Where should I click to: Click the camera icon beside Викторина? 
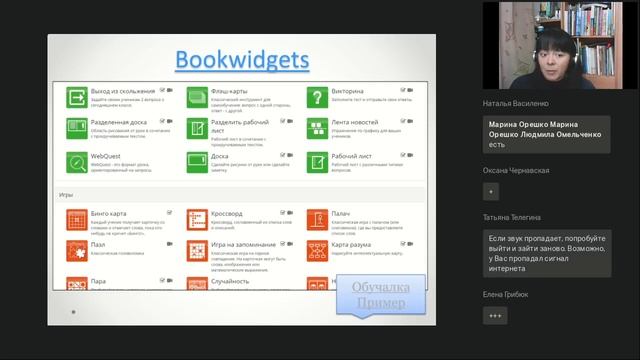coord(410,90)
